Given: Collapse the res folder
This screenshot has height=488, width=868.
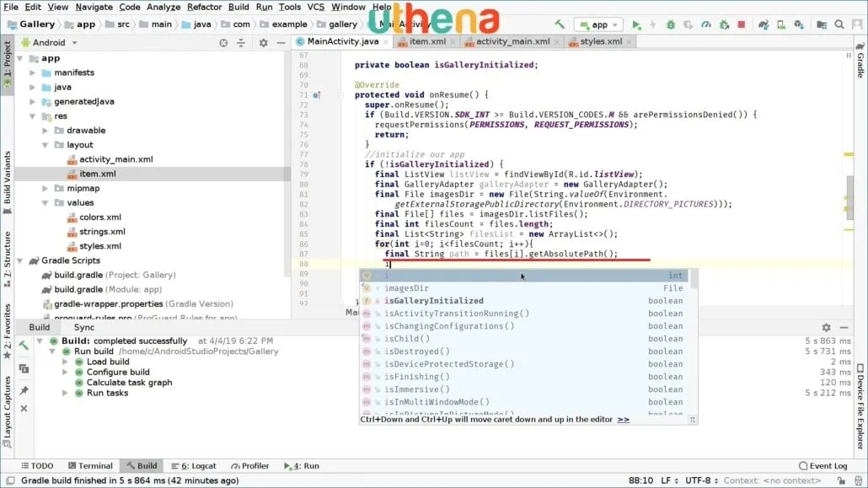Looking at the screenshot, I should 32,115.
